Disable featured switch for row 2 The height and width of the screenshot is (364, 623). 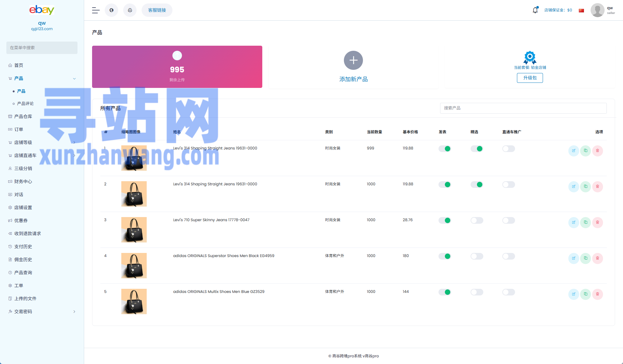click(477, 185)
